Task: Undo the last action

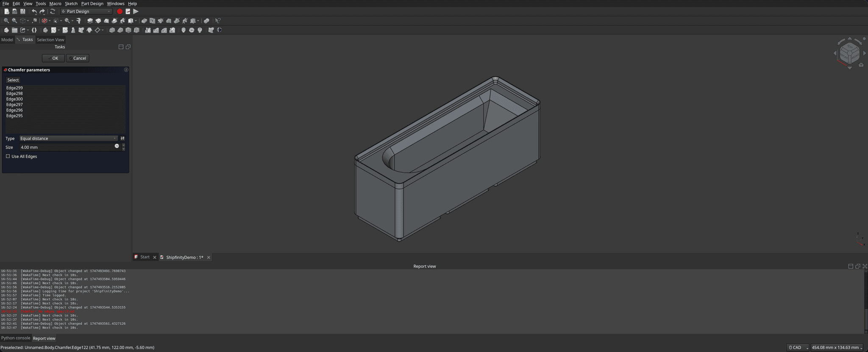Action: tap(34, 11)
